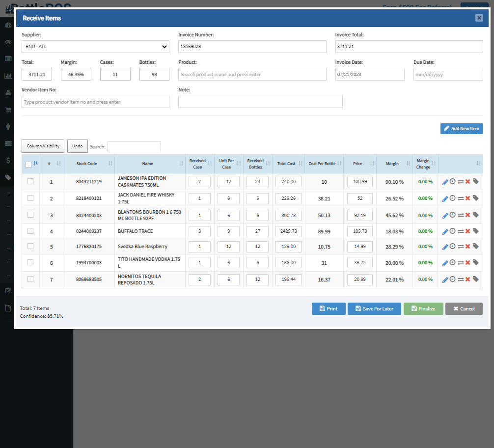This screenshot has height=448, width=494.
Task: Select all rows with the header checkbox
Action: point(28,164)
